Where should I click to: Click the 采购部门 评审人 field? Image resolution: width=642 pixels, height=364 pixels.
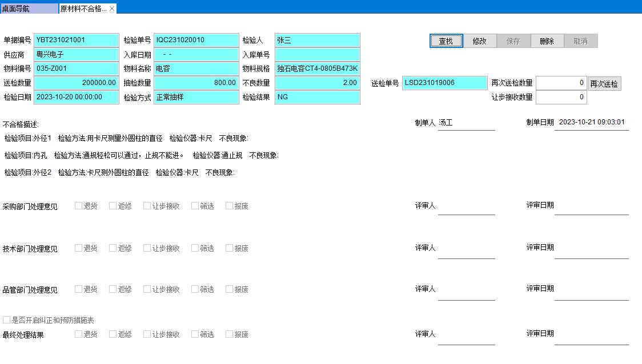(x=466, y=207)
